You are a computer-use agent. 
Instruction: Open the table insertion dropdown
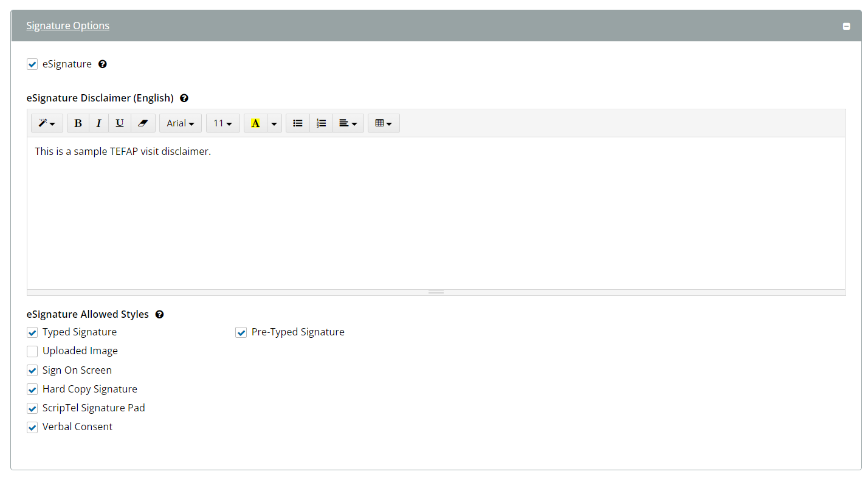click(384, 123)
